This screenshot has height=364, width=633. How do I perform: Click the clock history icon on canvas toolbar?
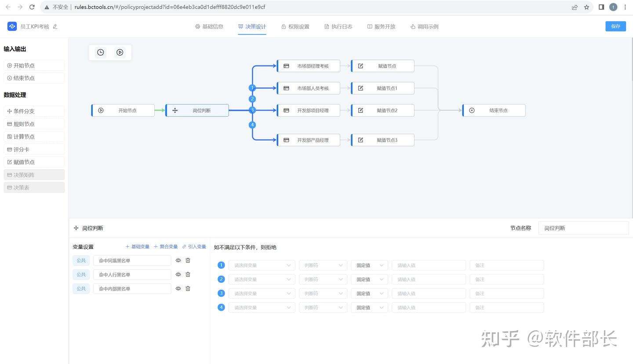click(x=100, y=52)
